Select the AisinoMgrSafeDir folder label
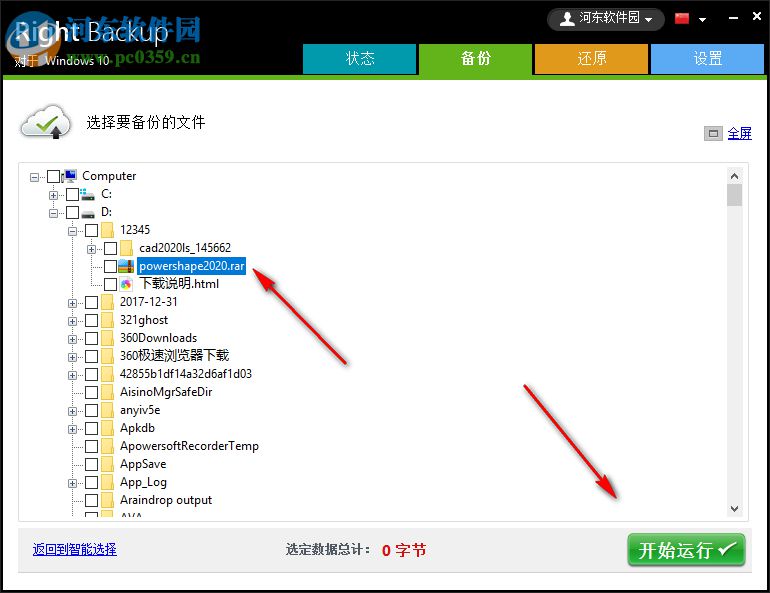Image resolution: width=770 pixels, height=593 pixels. (166, 392)
